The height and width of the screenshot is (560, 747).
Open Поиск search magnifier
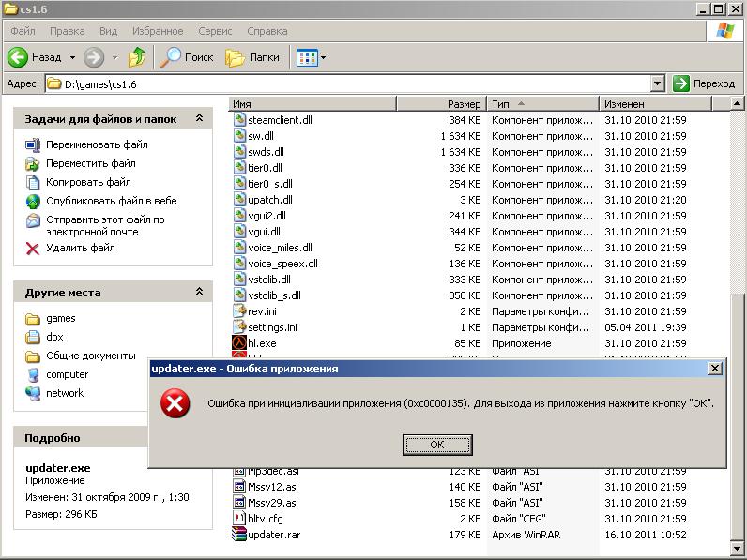[x=170, y=57]
